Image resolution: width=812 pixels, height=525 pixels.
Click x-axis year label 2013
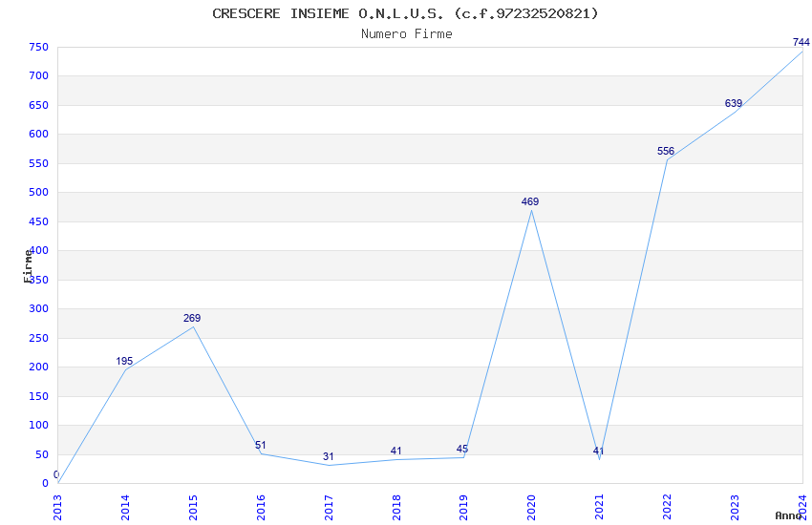click(x=57, y=508)
